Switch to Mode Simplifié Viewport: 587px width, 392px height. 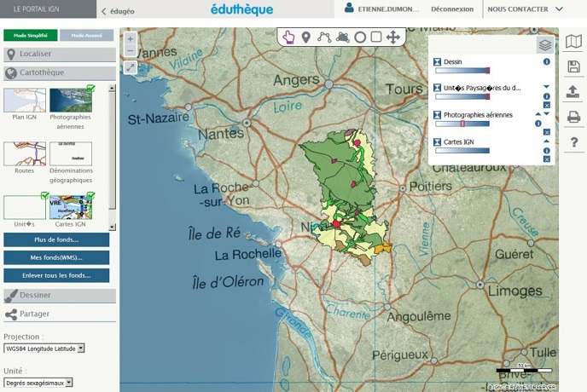[x=31, y=36]
